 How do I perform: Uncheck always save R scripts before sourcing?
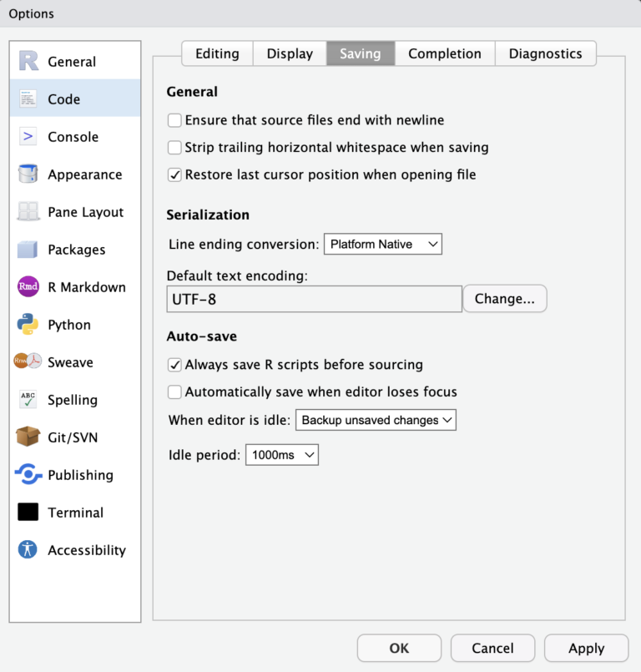(174, 365)
